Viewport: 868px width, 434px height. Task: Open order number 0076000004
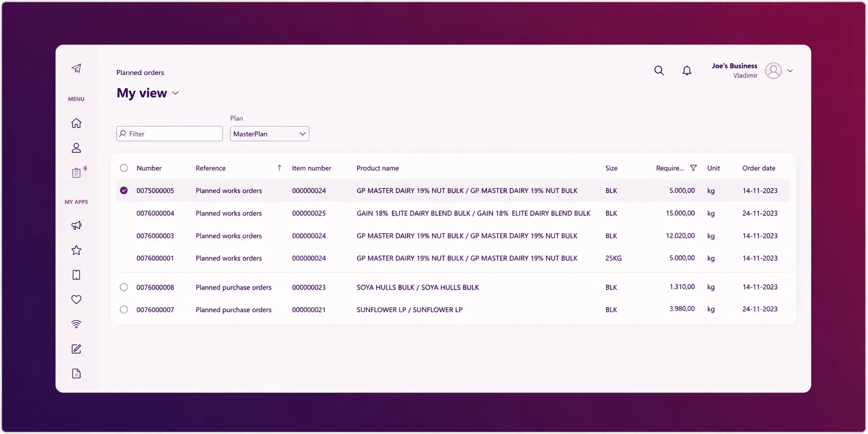[155, 213]
